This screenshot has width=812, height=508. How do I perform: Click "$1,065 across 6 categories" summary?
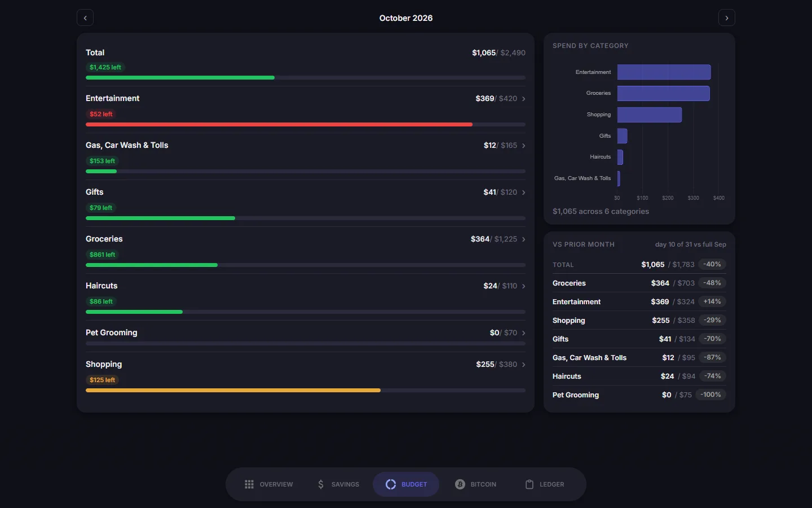point(601,211)
